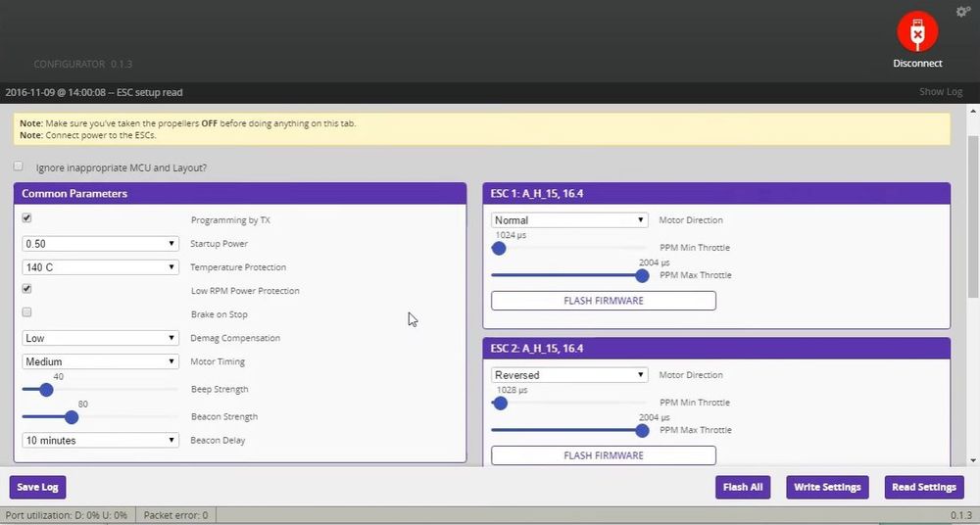Open the Beacon Delay dropdown
Image resolution: width=980 pixels, height=525 pixels.
click(x=100, y=441)
